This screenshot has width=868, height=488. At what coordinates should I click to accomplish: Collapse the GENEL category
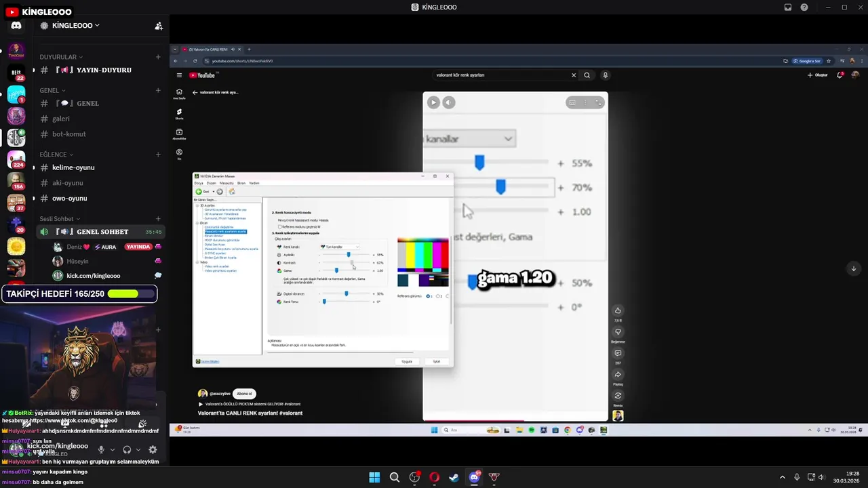click(x=52, y=90)
